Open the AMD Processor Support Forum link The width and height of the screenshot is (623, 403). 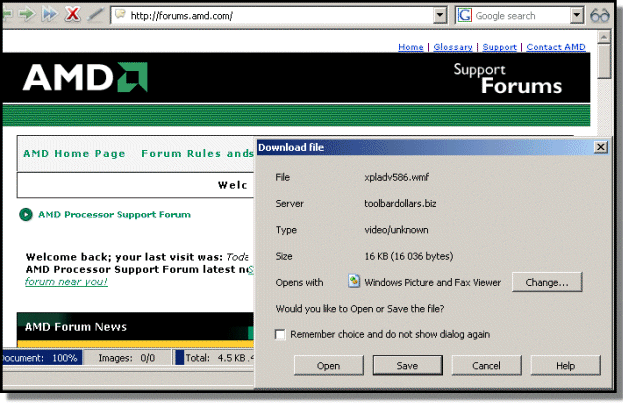tap(114, 215)
